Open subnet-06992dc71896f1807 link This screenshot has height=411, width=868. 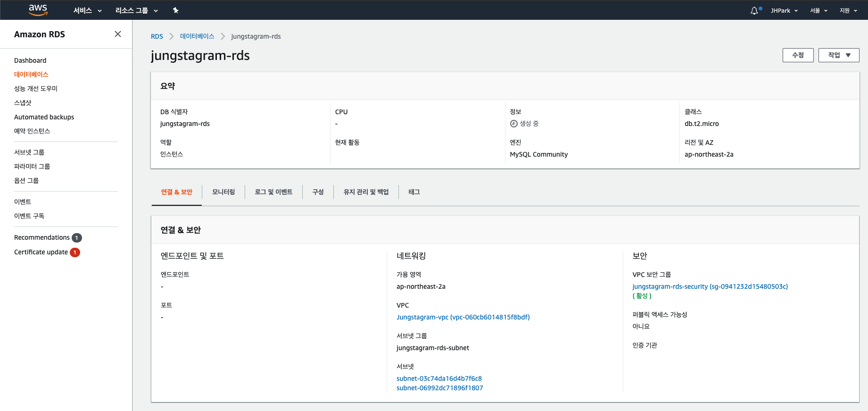(x=439, y=388)
